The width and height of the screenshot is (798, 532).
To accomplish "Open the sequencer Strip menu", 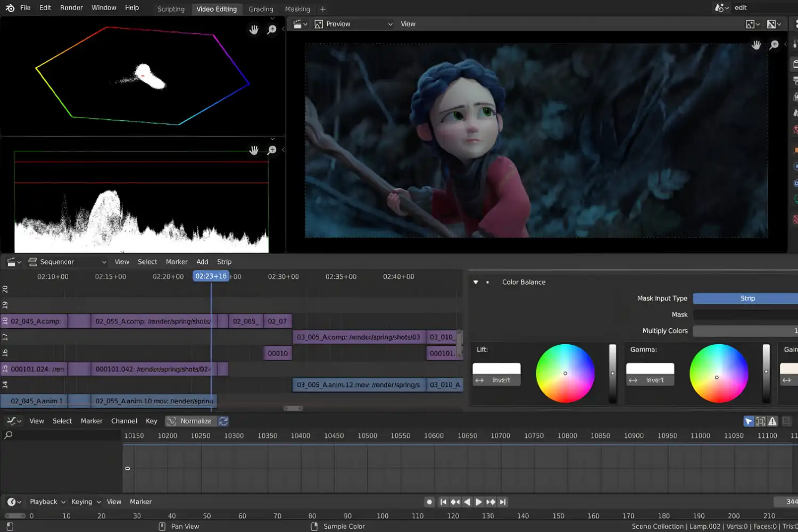I will click(x=224, y=262).
